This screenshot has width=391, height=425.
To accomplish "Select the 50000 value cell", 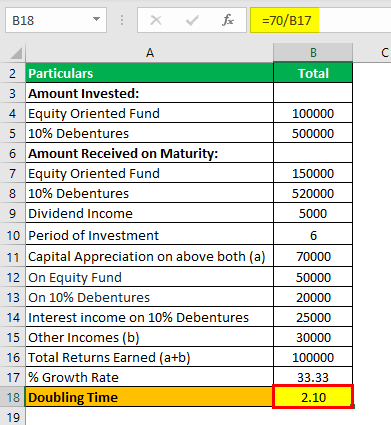I will [313, 277].
